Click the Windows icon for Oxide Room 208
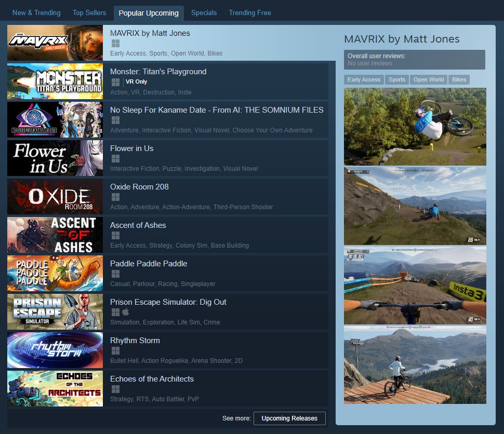Image resolution: width=504 pixels, height=434 pixels. click(115, 197)
